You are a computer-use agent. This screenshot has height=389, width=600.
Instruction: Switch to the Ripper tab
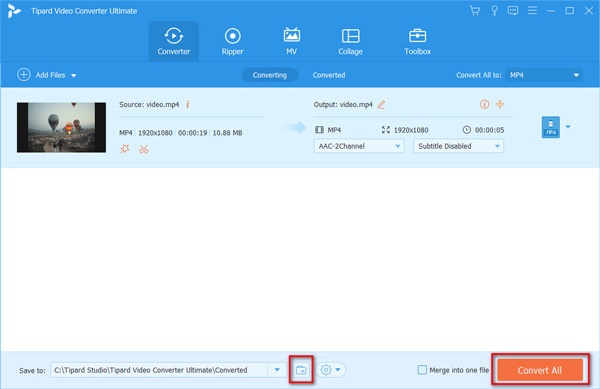[232, 41]
